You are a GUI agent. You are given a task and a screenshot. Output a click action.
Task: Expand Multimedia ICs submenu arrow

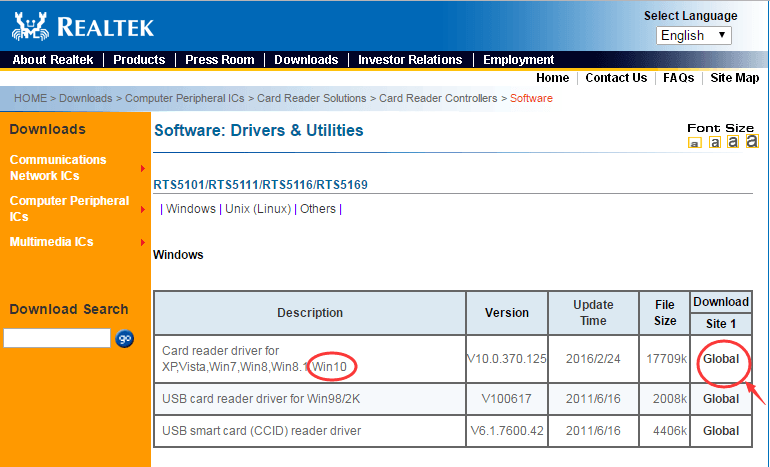click(143, 242)
